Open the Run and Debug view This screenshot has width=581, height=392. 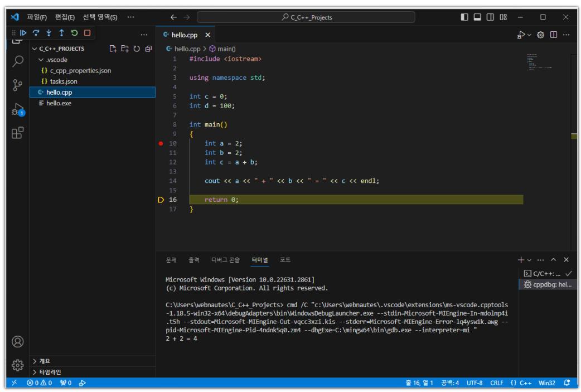pyautogui.click(x=17, y=109)
